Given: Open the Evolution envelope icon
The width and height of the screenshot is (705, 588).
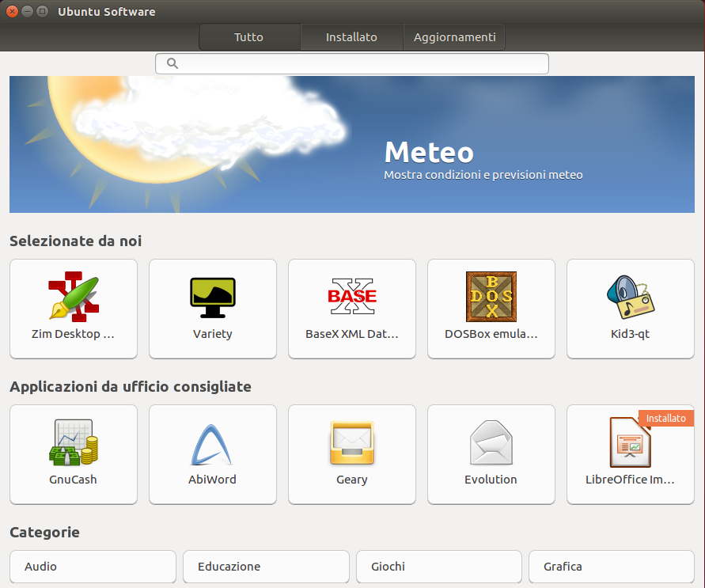Looking at the screenshot, I should tap(491, 442).
